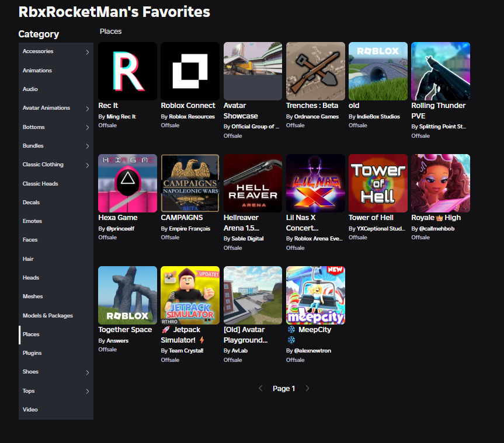
Task: Expand the Bundles category arrow
Action: (88, 146)
